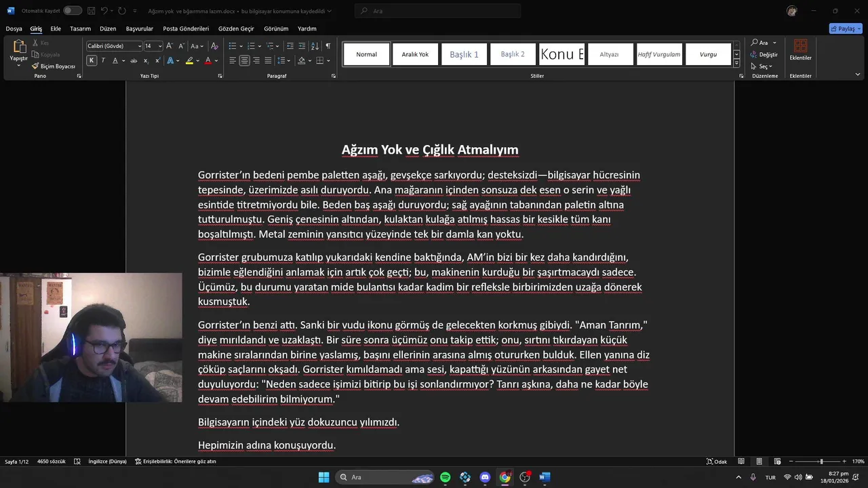
Task: Expand the bullet list dropdown arrow
Action: coord(241,46)
